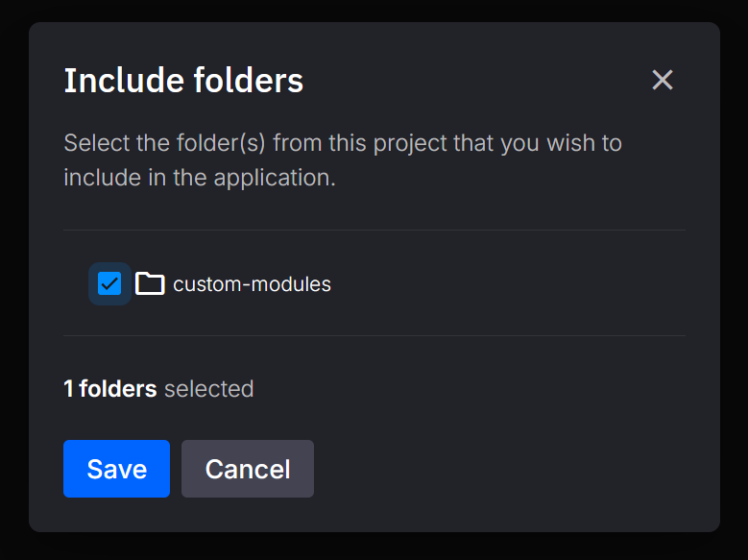Select the custom-modules folder name
Screen dimensions: 748x560
(x=252, y=284)
